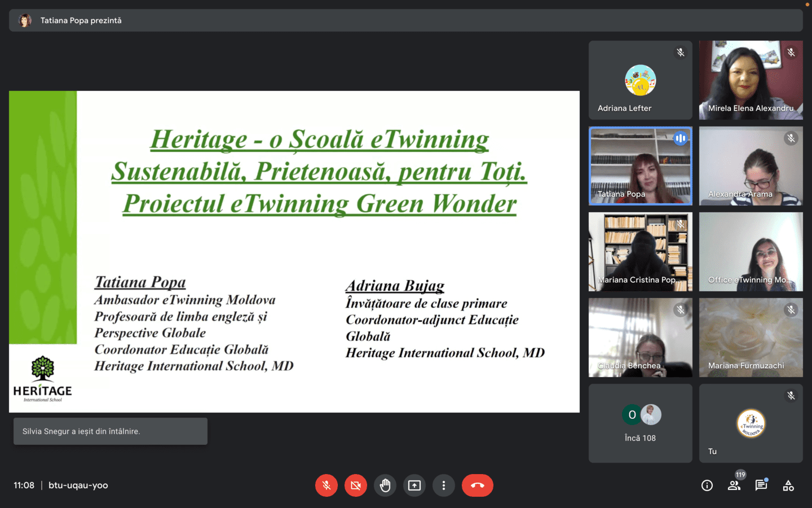Open chat with everyone icon

click(x=761, y=485)
